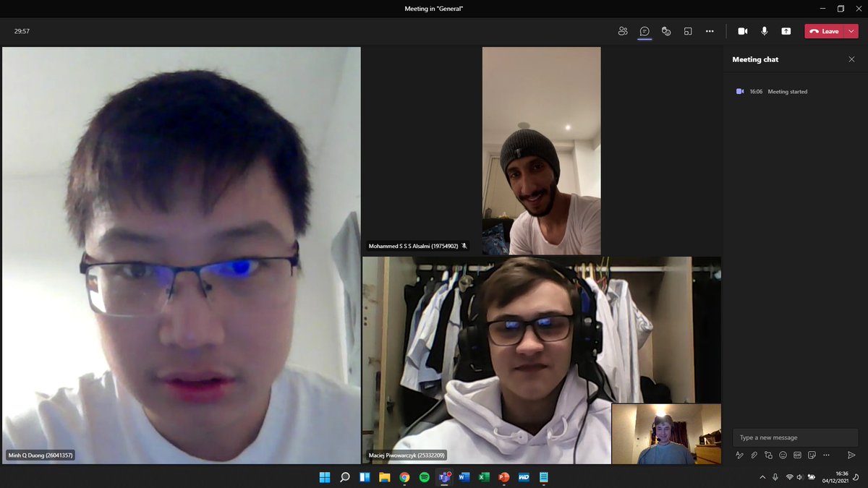Click the Minh Q Duong name label

[x=41, y=455]
